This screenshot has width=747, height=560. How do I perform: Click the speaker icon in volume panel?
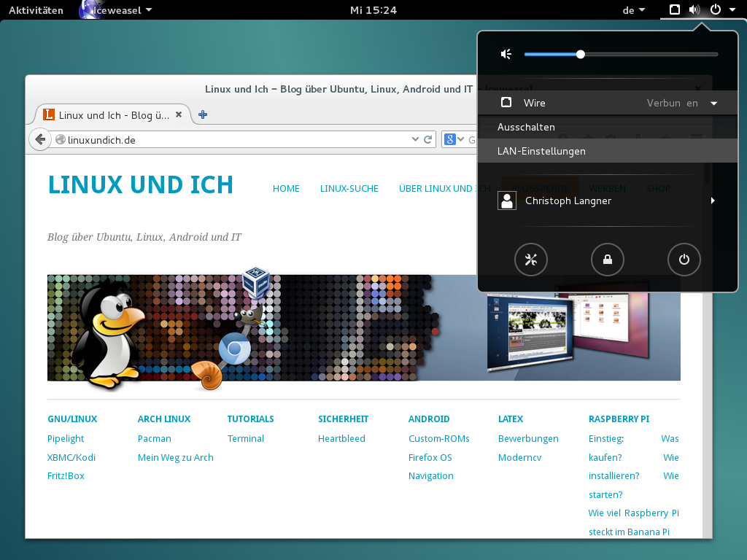click(x=506, y=54)
